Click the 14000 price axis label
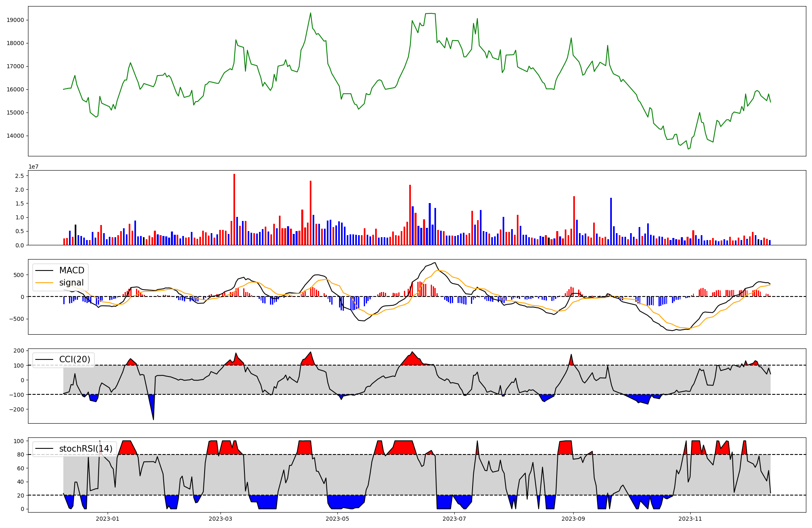The height and width of the screenshot is (528, 812). coord(16,136)
